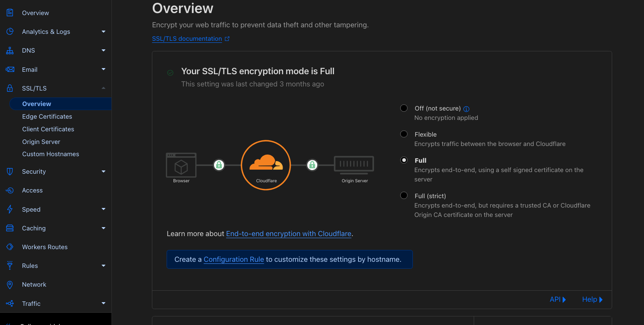The height and width of the screenshot is (325, 644).
Task: Click the Email envelope icon
Action: click(10, 69)
